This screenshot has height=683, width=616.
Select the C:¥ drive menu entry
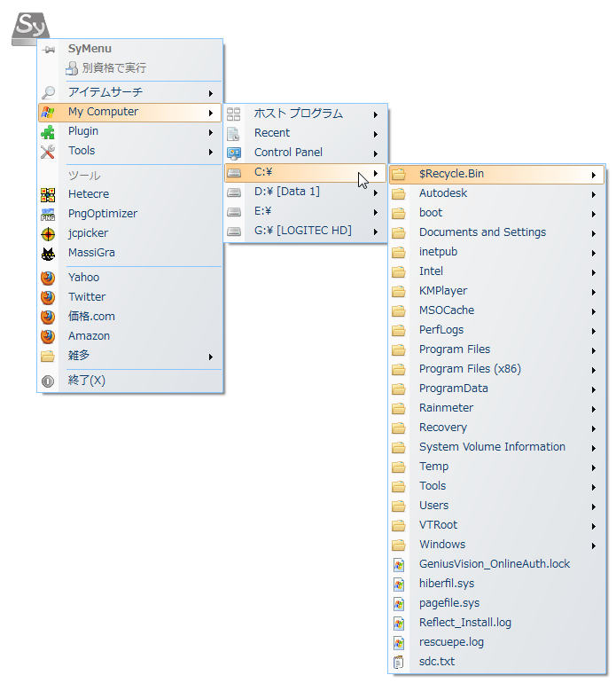coord(305,173)
